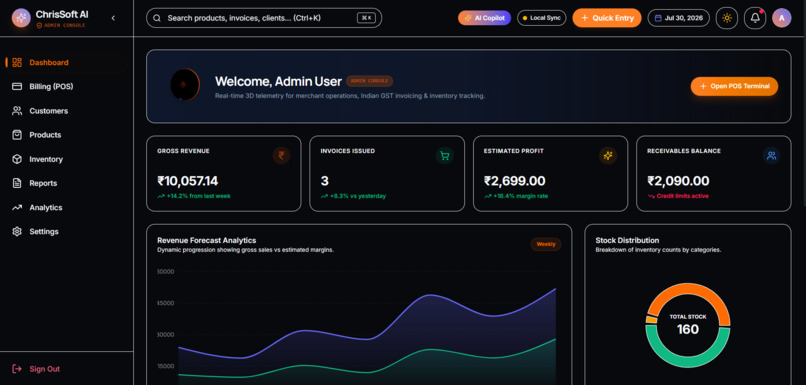Click the Customers people icon in sidebar
This screenshot has height=385, width=806.
point(17,111)
